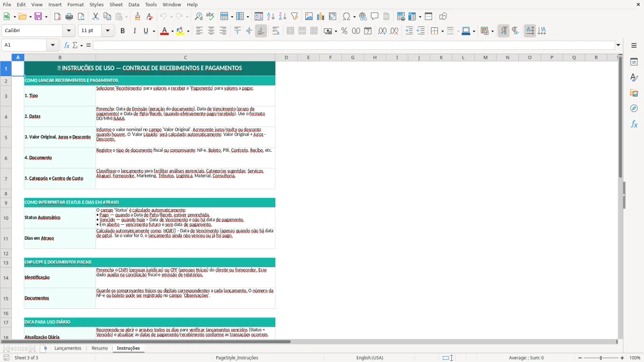Open the Sheet menu
Viewport: 644px width, 362px height.
pos(116,4)
